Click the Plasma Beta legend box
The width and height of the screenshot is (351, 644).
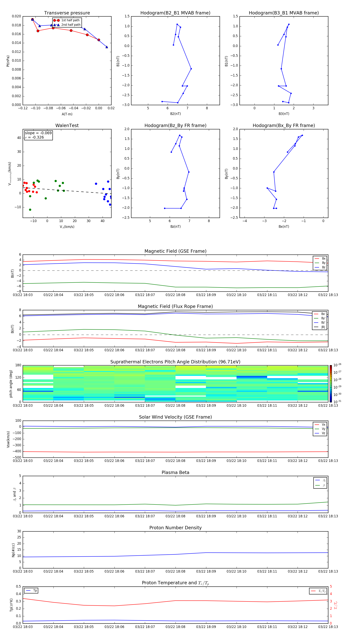click(x=320, y=483)
